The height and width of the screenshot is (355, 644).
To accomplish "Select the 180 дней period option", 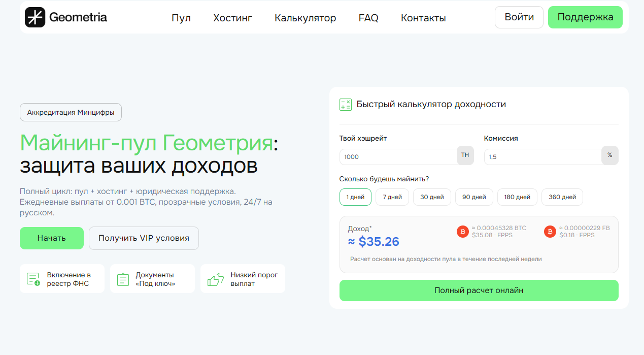I will pyautogui.click(x=517, y=197).
